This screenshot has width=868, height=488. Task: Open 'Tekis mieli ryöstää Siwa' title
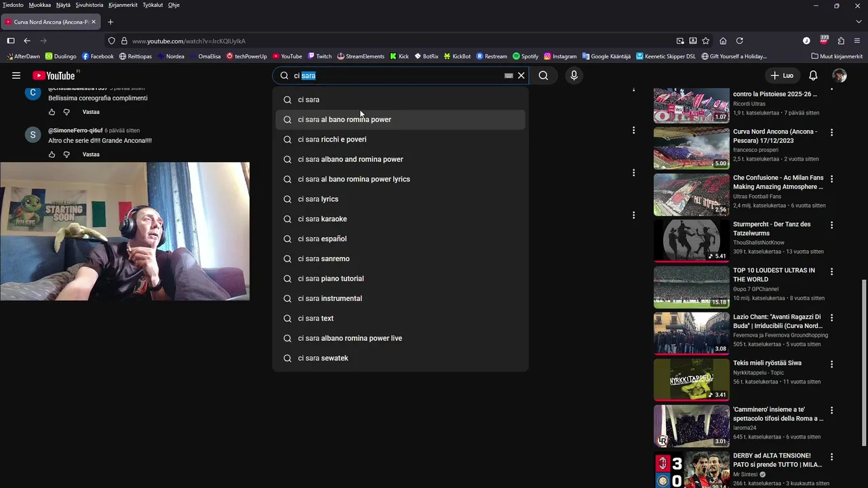(767, 363)
